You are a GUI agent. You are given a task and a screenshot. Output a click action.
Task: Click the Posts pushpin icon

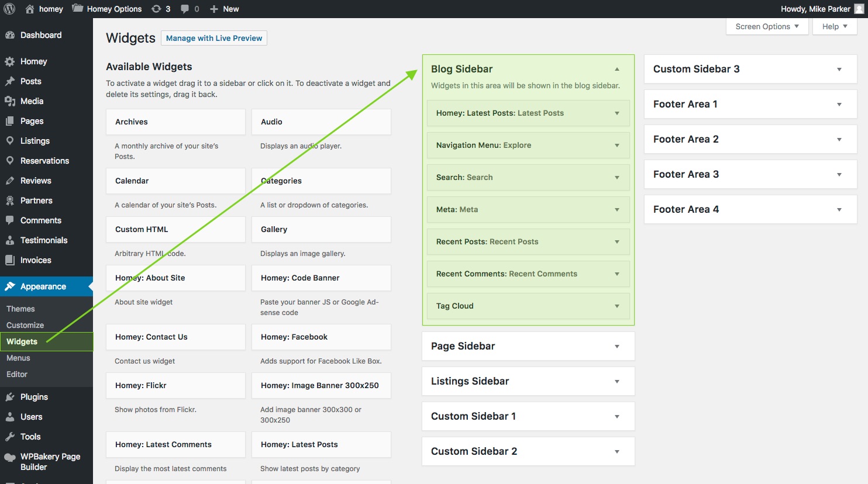point(10,81)
